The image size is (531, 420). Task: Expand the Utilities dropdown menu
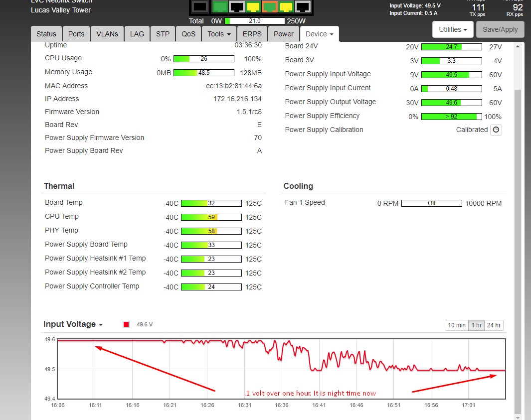(x=453, y=30)
